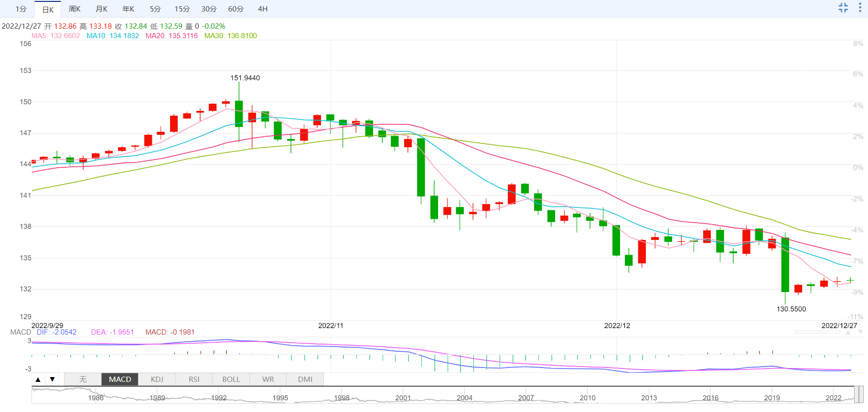This screenshot has height=412, width=868.
Task: Enable the BOLL indicator
Action: [231, 379]
